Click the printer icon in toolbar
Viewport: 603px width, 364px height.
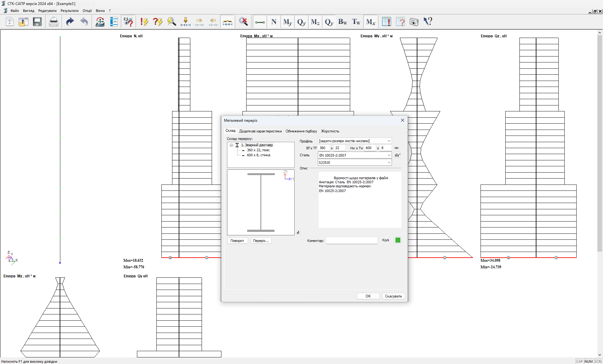tap(54, 22)
